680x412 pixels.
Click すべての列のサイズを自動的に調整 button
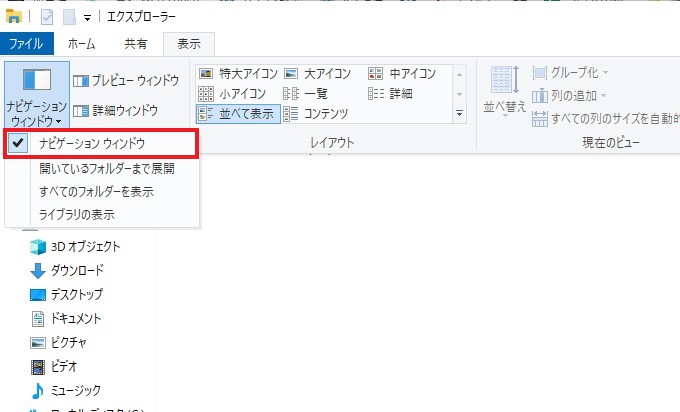tap(605, 118)
